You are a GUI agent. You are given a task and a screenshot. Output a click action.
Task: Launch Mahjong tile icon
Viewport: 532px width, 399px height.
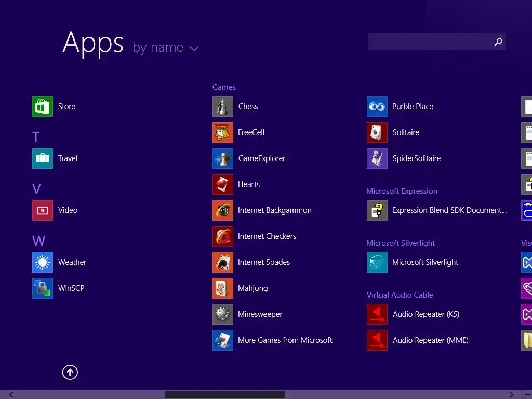tap(223, 288)
